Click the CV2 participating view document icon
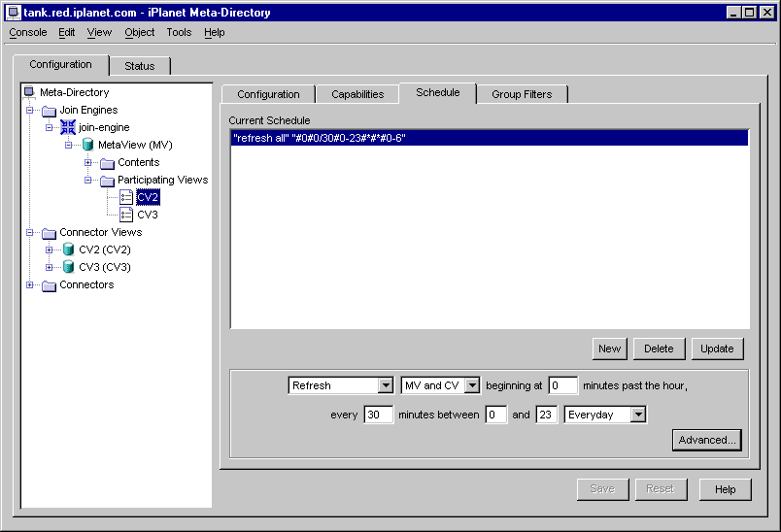 126,198
